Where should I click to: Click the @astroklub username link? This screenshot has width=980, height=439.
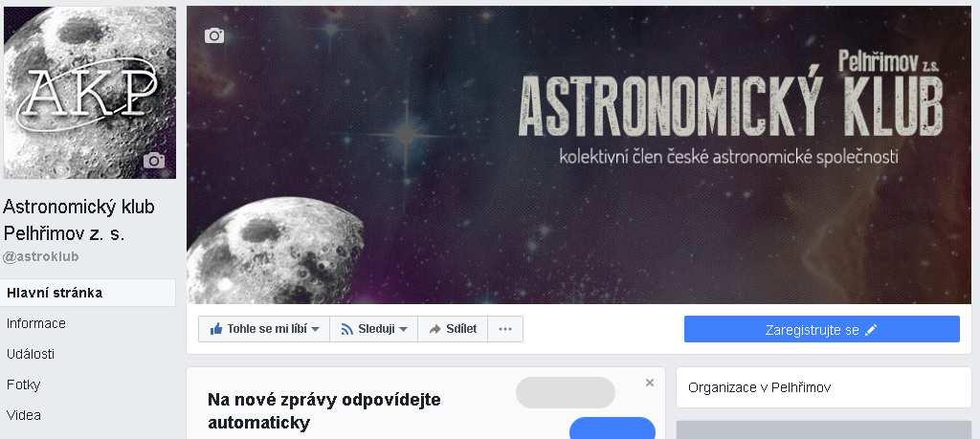click(41, 256)
